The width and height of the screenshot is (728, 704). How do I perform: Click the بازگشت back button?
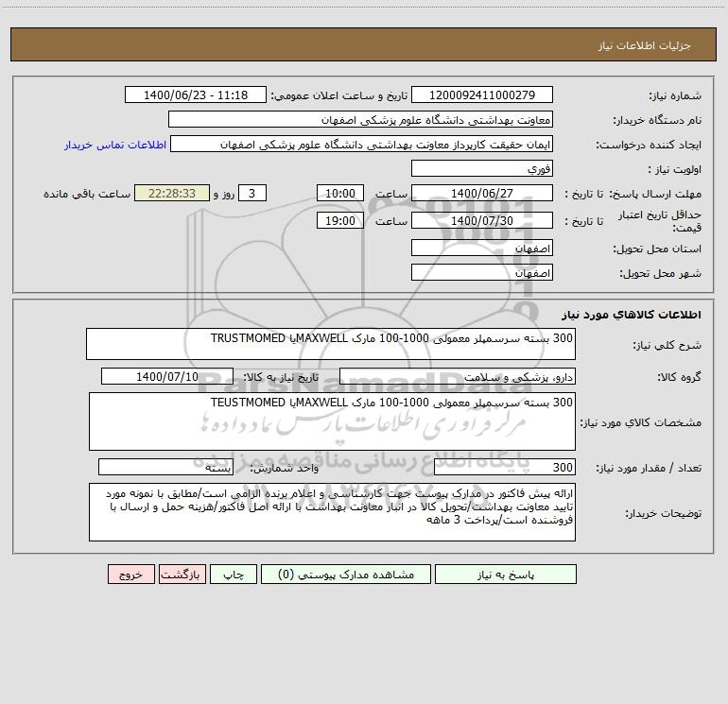click(x=182, y=574)
